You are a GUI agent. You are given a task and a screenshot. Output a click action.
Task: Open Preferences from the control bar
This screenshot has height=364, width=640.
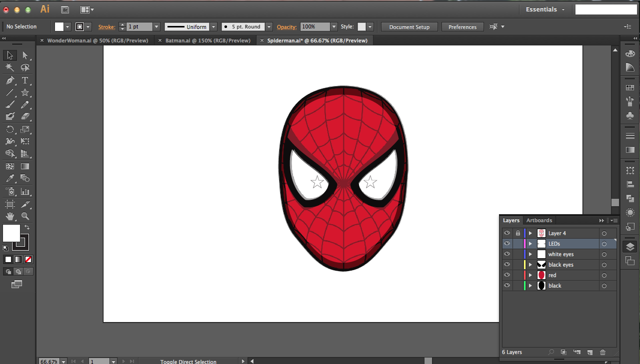click(462, 27)
